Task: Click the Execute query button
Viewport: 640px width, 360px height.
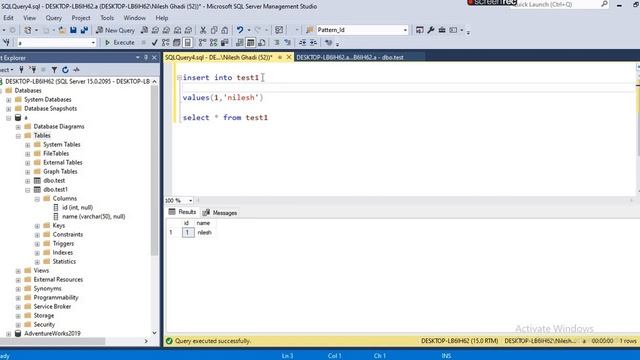Action: pos(120,42)
